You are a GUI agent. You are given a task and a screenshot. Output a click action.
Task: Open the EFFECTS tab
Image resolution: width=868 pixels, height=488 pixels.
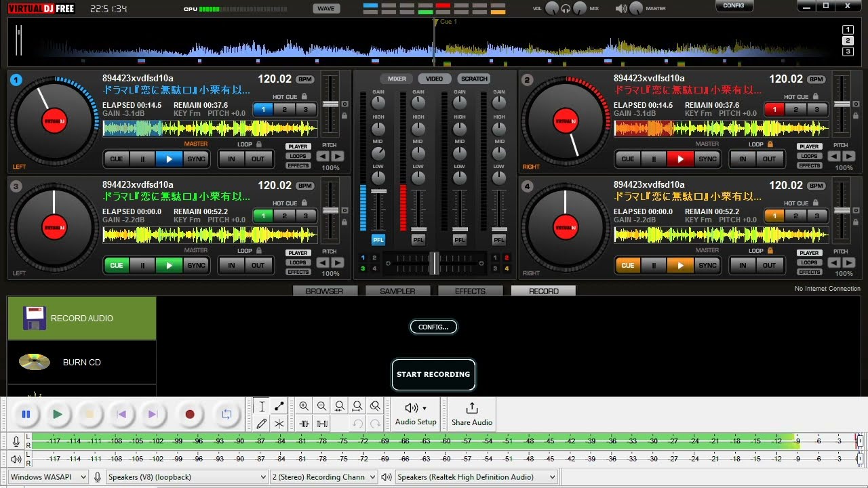tap(470, 291)
